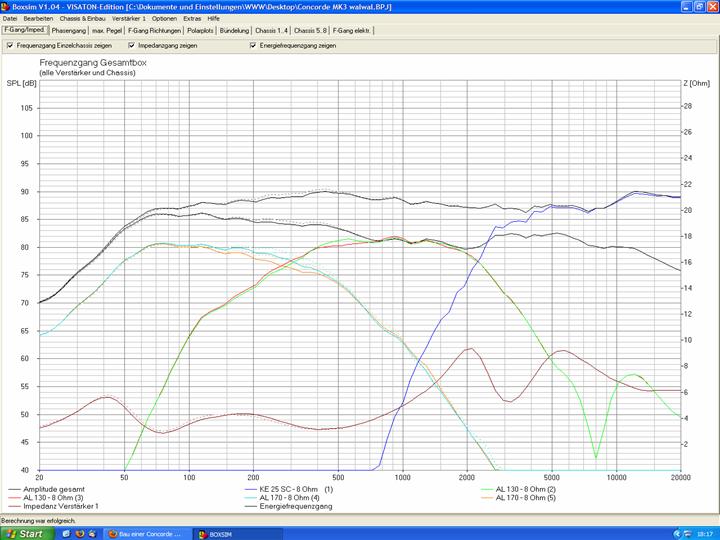Select the F-Gang Richtungen tab

click(x=151, y=31)
